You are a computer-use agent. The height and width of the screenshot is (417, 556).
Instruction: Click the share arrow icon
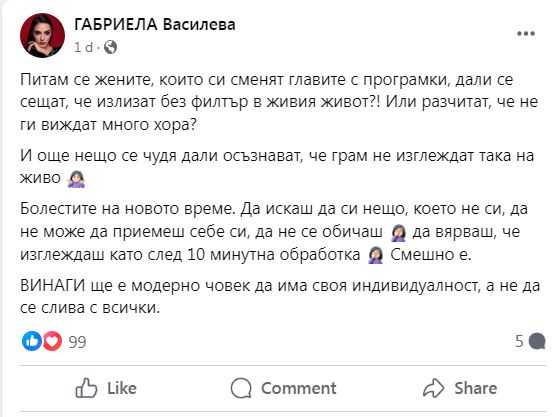433,388
